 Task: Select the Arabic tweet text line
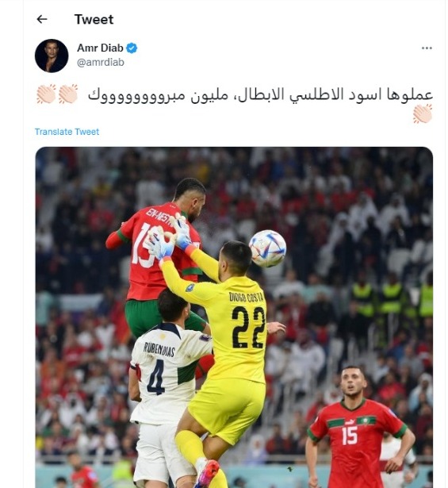[x=260, y=94]
